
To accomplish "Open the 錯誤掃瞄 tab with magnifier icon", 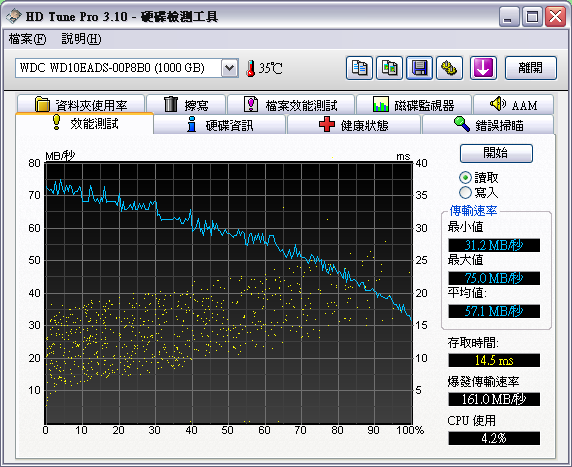I will (488, 125).
